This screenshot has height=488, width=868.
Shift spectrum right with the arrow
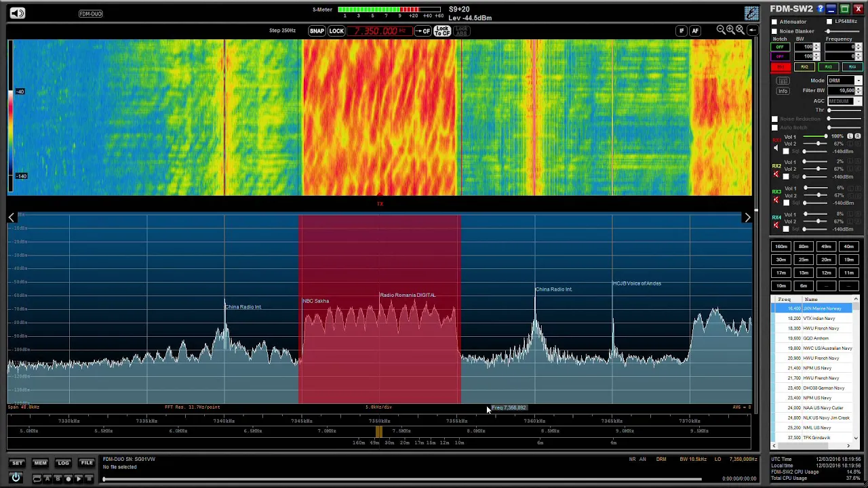[747, 217]
